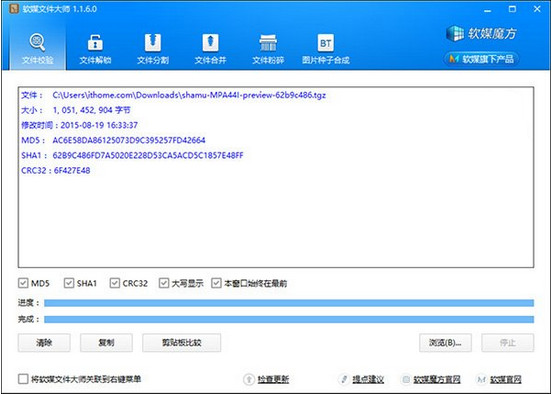
Task: Click the app icon in title bar
Action: tap(14, 8)
